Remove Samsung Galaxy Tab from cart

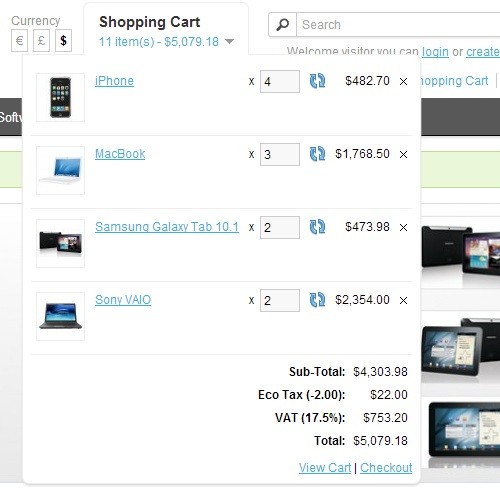tap(403, 227)
